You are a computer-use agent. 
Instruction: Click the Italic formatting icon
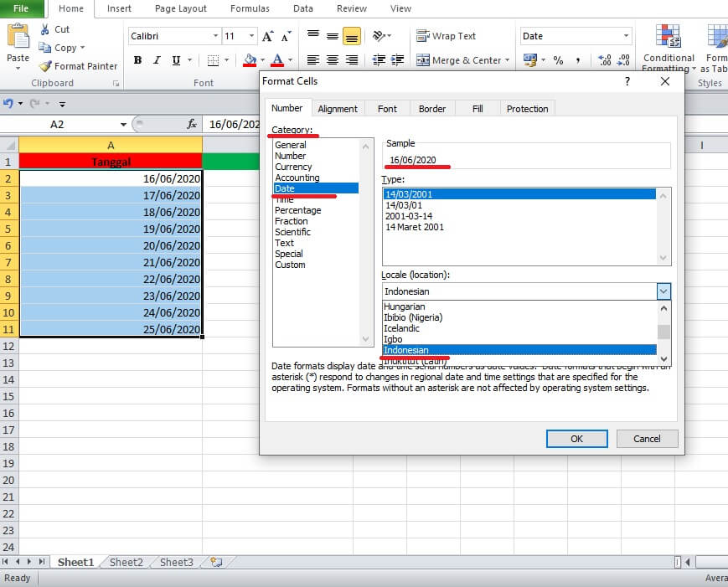pyautogui.click(x=156, y=61)
